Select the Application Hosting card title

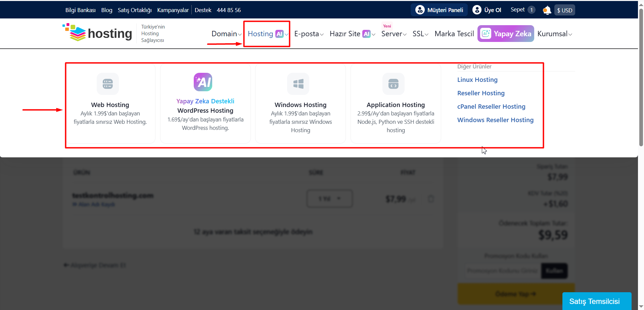(x=396, y=105)
